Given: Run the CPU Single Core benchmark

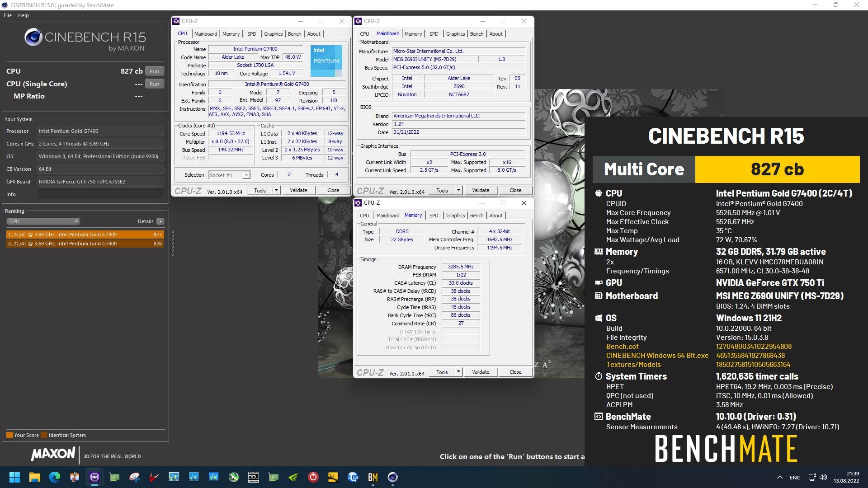Looking at the screenshot, I should click(x=155, y=84).
